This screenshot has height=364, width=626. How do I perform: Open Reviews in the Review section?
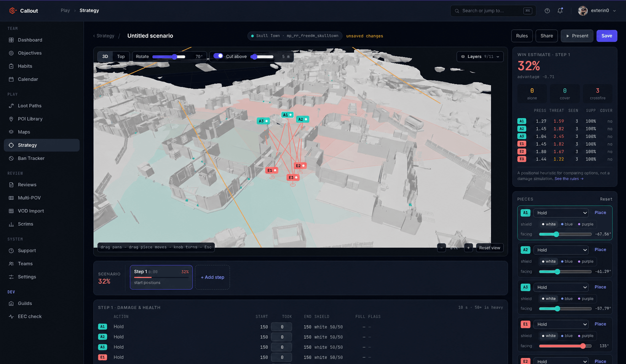pyautogui.click(x=42, y=184)
